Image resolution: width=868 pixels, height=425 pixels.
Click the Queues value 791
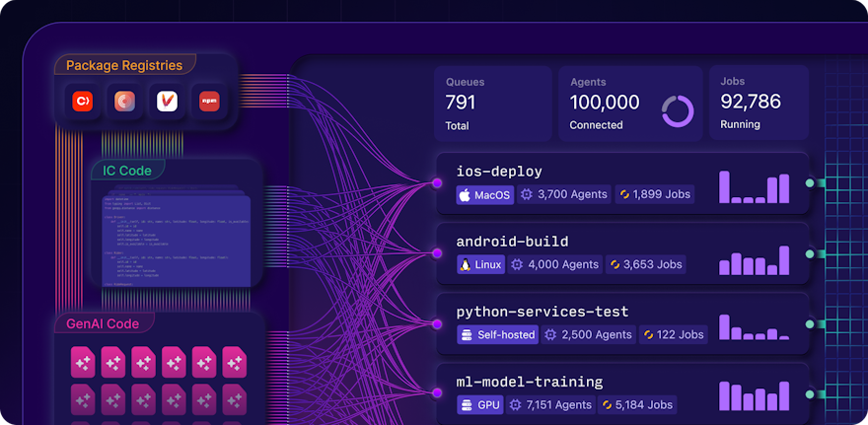click(461, 103)
